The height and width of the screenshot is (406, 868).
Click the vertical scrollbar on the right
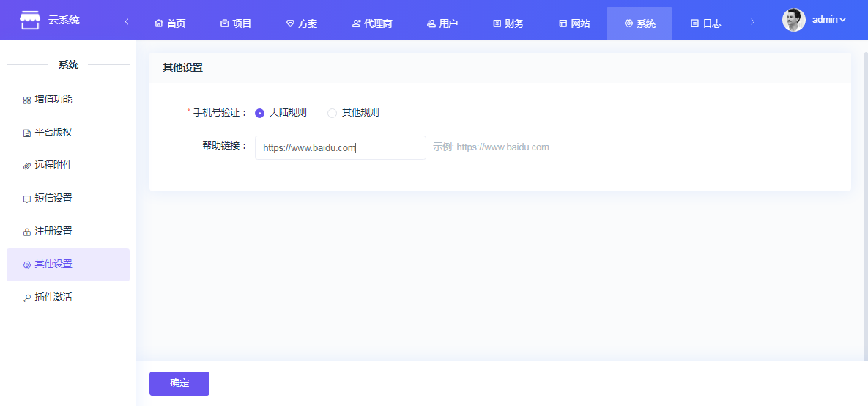point(865,205)
